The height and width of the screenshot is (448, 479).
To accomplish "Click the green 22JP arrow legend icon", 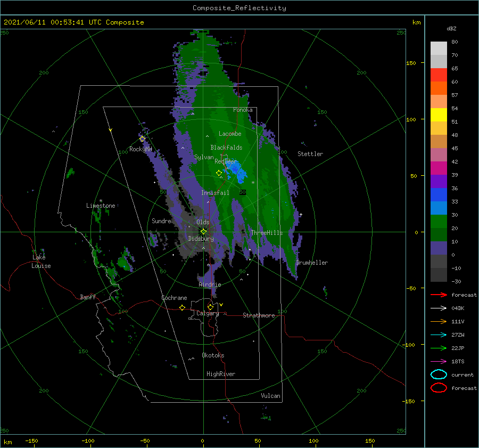I will (x=439, y=348).
